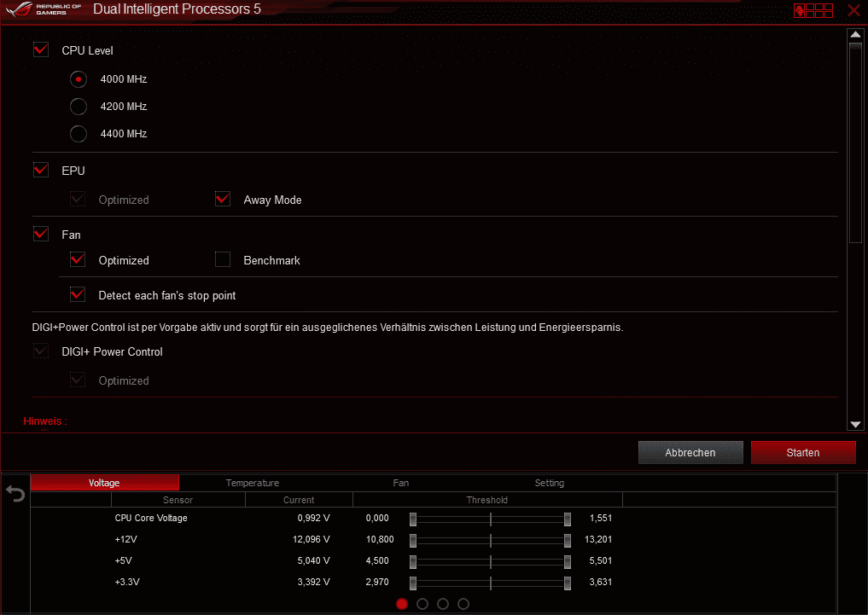Screen dimensions: 868x615
Task: Click CPU Core Voltage upper threshold handle
Action: click(x=568, y=519)
